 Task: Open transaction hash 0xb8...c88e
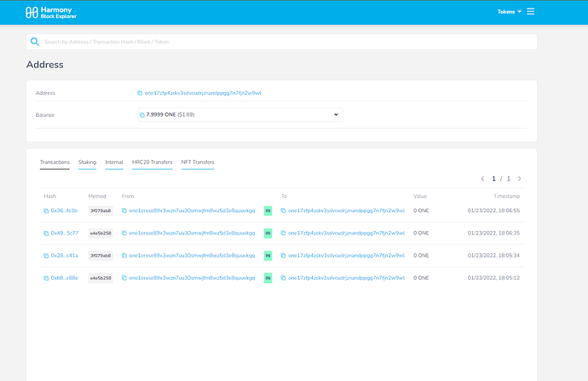pos(65,278)
